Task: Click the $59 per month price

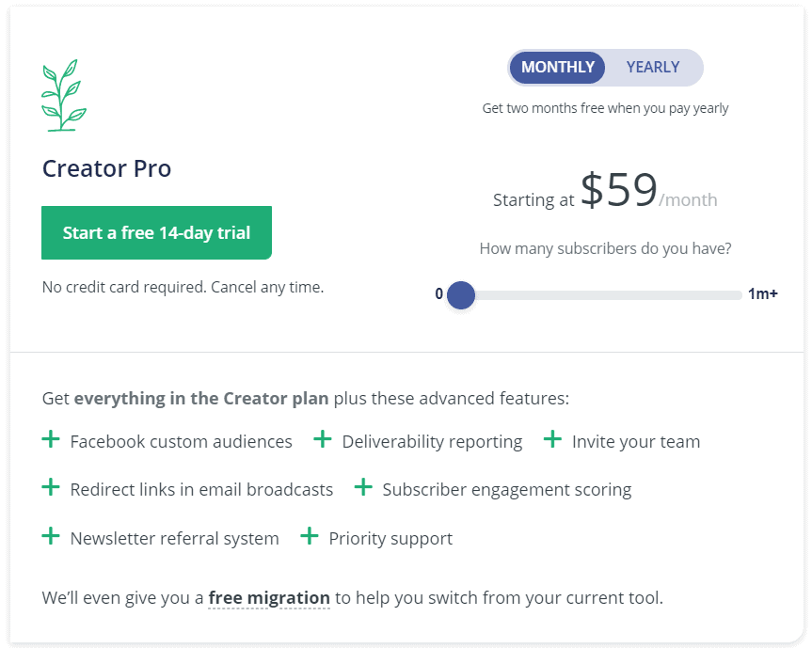Action: [649, 191]
